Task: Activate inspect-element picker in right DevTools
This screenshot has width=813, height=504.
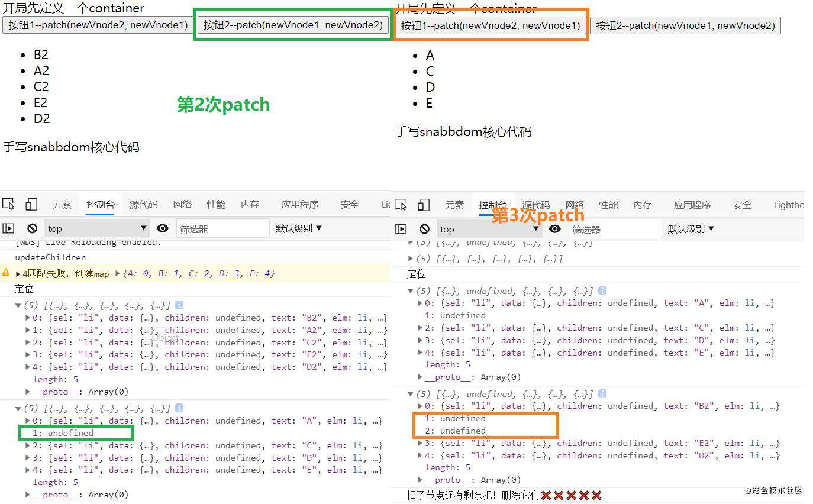Action: click(401, 205)
